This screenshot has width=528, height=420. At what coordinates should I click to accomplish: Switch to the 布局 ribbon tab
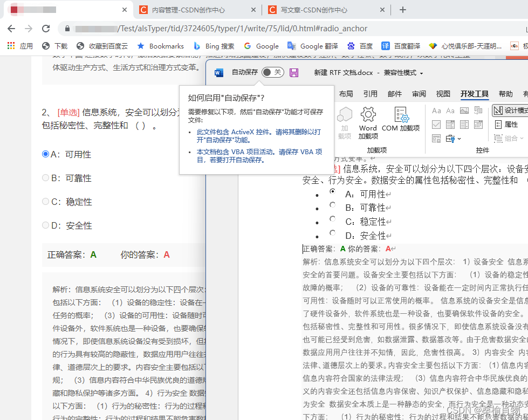coord(346,94)
